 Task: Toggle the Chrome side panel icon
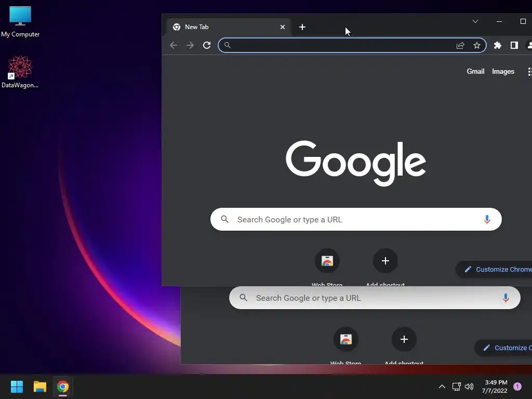click(x=514, y=46)
